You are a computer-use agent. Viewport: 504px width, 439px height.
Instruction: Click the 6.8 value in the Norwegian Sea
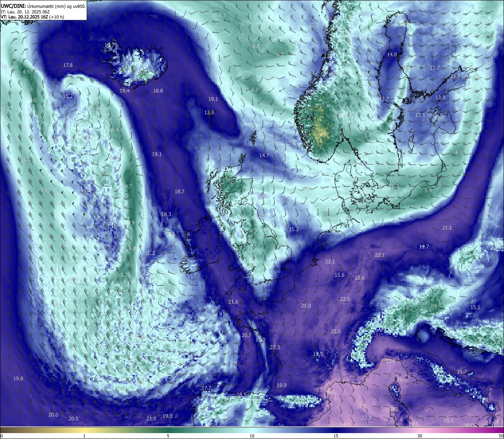256,46
